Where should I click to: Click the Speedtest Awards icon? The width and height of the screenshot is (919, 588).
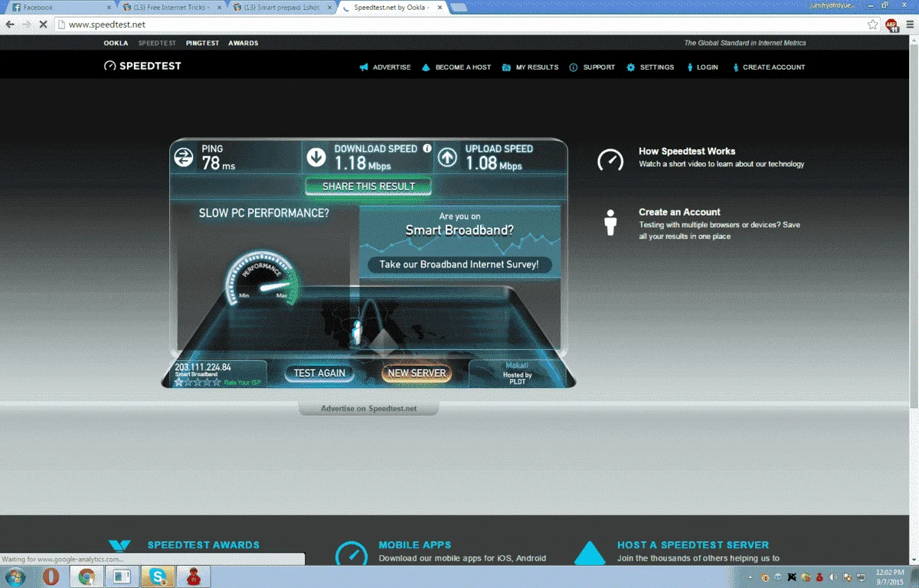[119, 547]
